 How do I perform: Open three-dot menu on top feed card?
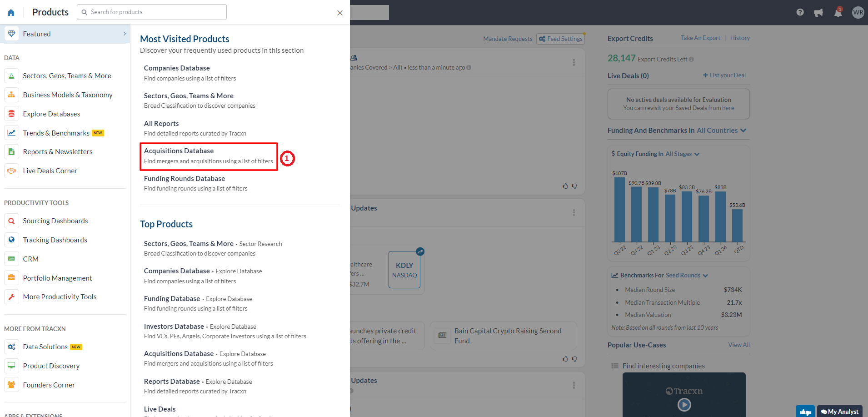pyautogui.click(x=574, y=62)
